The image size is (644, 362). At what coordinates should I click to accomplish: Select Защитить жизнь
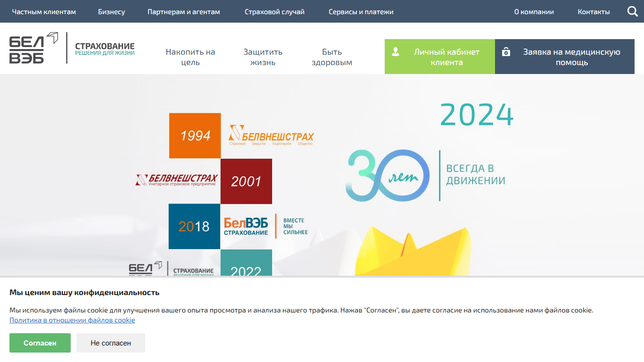[x=263, y=57]
